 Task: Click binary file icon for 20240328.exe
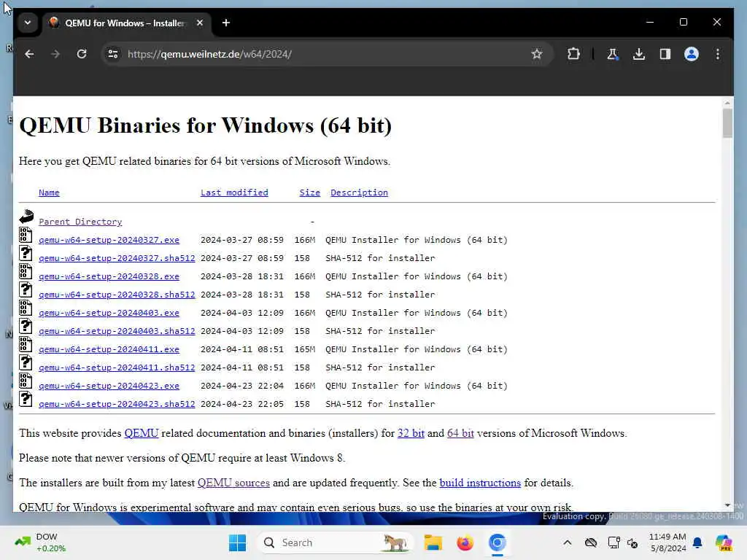click(26, 271)
